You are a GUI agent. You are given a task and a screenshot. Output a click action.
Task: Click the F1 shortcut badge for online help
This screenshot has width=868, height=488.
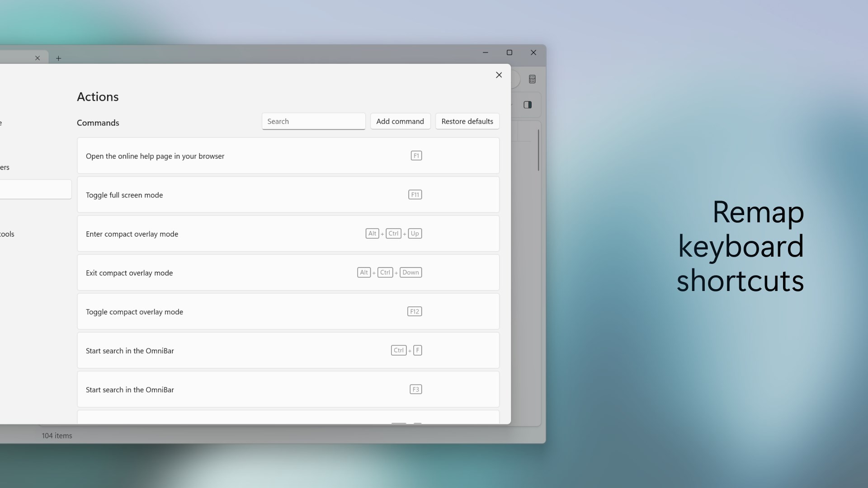click(416, 155)
